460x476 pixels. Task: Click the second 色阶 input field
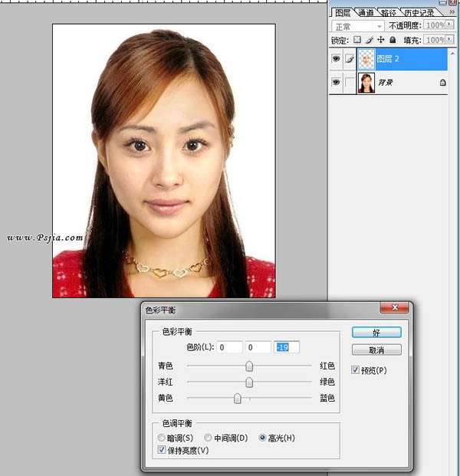point(258,347)
